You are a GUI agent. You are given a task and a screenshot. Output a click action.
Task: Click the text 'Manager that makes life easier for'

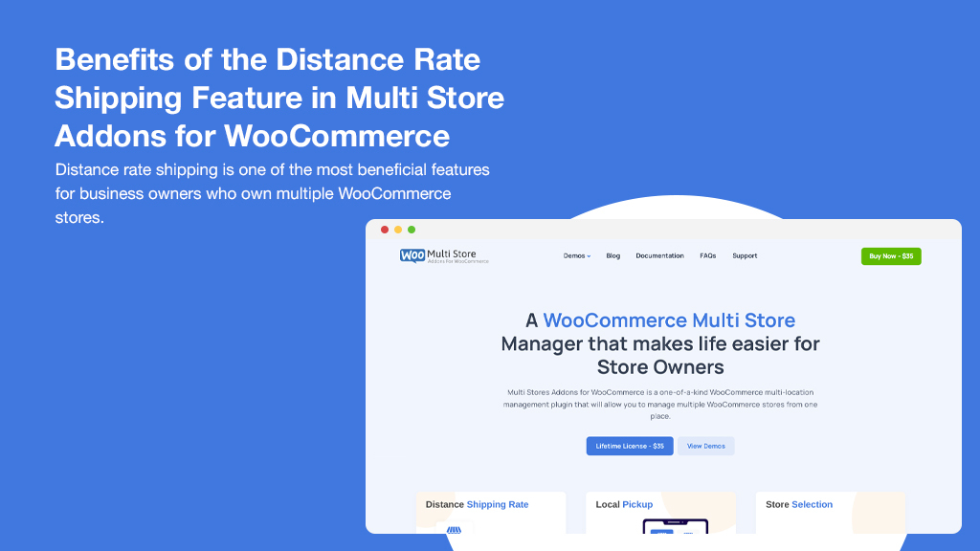coord(660,344)
